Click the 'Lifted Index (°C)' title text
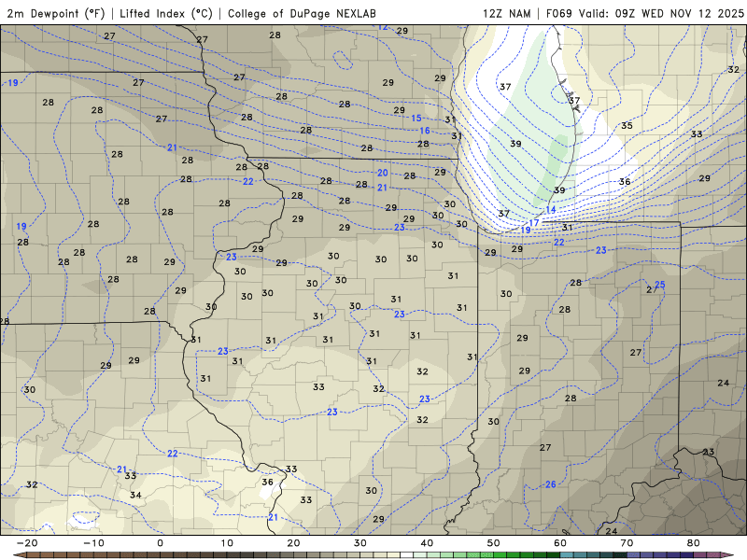The width and height of the screenshot is (747, 560). pyautogui.click(x=166, y=13)
